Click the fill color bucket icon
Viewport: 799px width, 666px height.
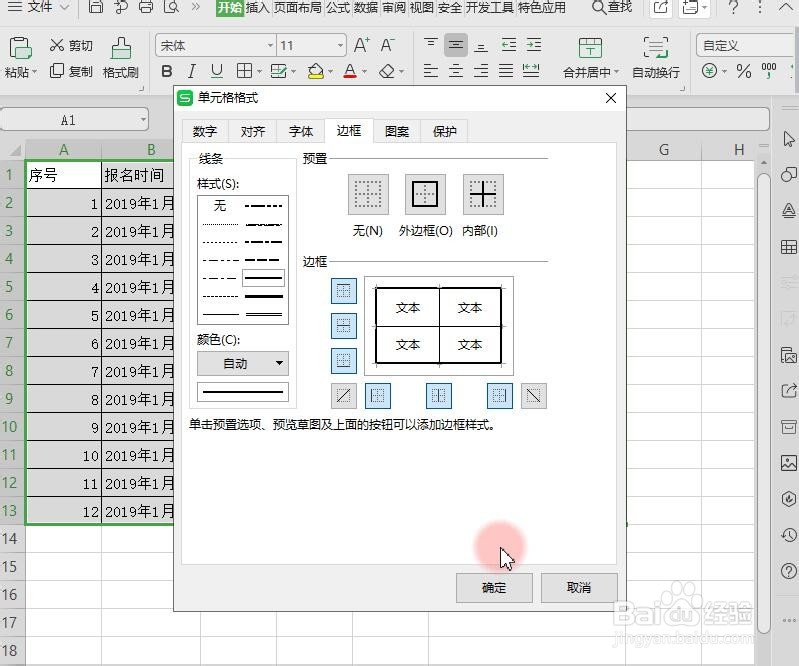pyautogui.click(x=316, y=71)
